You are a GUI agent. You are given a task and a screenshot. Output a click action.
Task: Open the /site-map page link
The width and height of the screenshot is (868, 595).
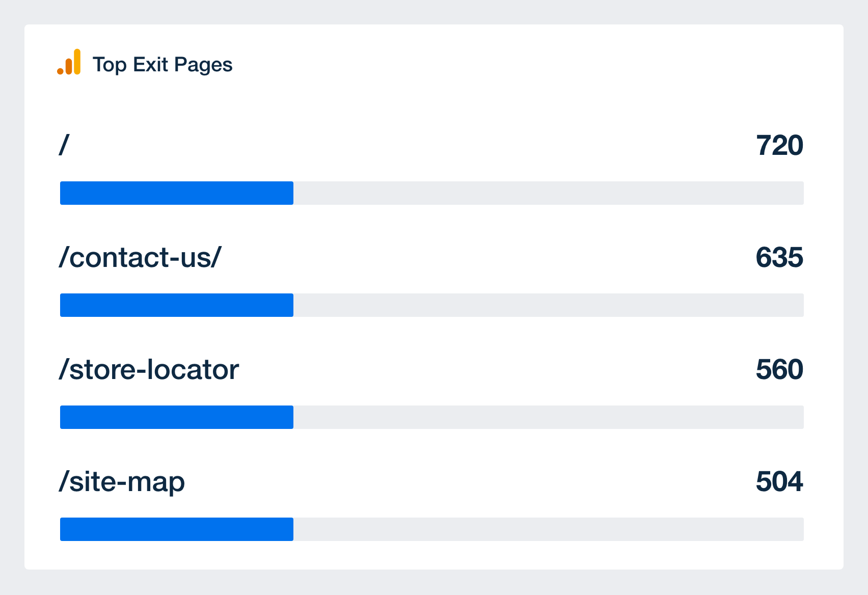coord(121,482)
